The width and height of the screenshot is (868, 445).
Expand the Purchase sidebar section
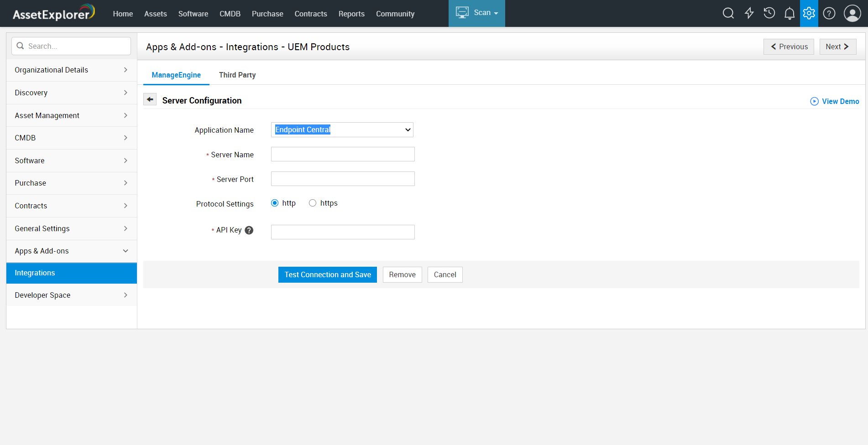click(72, 183)
